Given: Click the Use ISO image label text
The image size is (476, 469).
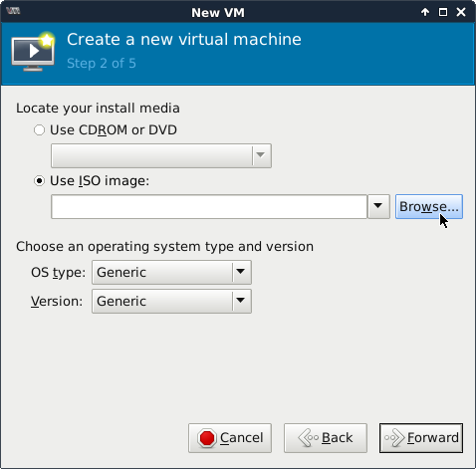Looking at the screenshot, I should [100, 181].
